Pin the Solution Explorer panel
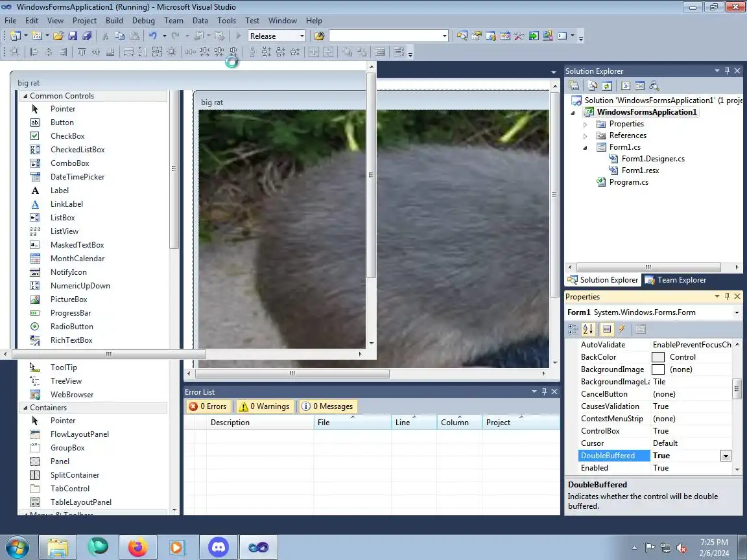This screenshot has height=560, width=747. coord(727,71)
